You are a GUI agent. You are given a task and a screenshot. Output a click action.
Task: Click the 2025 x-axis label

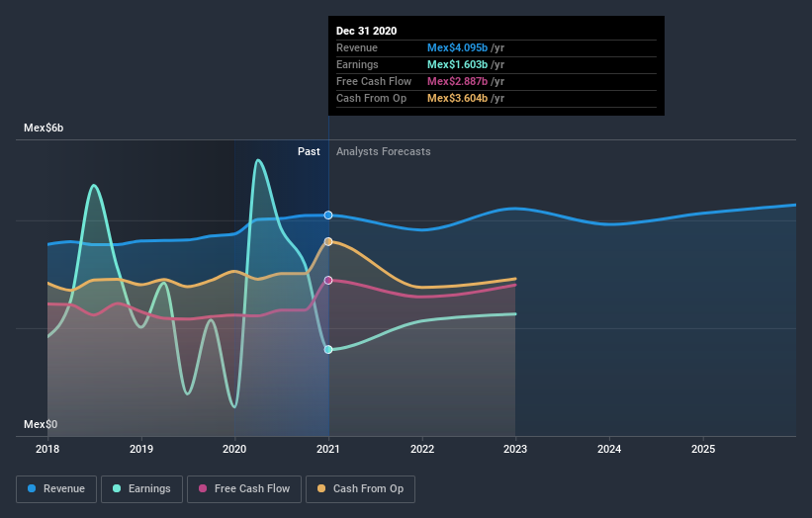[x=703, y=449]
